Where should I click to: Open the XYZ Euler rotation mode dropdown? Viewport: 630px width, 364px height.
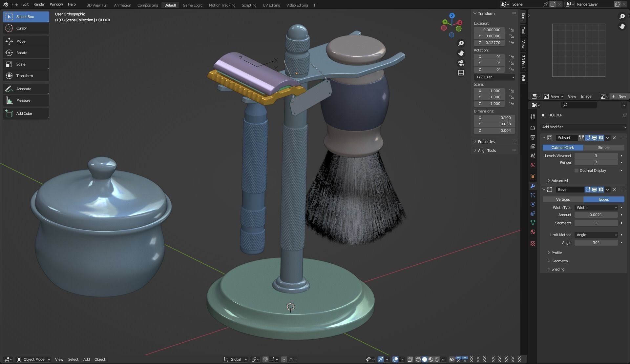point(494,77)
